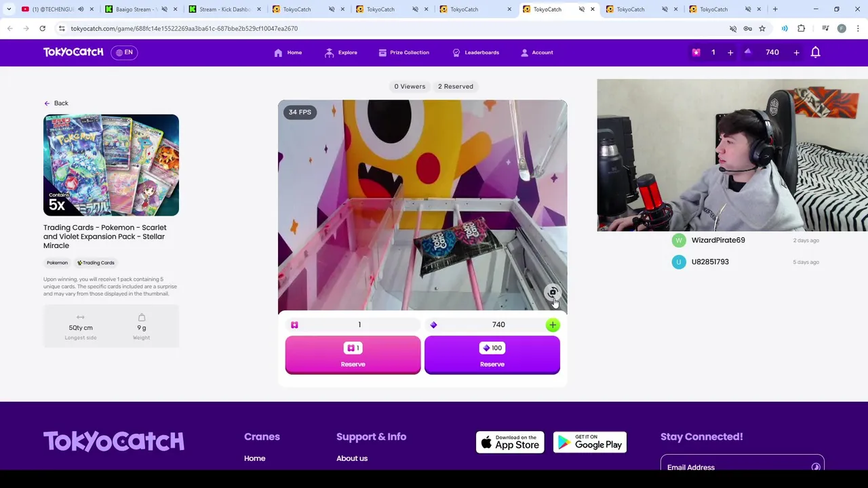Unmute the Baaigo Stream tab
This screenshot has width=868, height=488.
pos(164,9)
